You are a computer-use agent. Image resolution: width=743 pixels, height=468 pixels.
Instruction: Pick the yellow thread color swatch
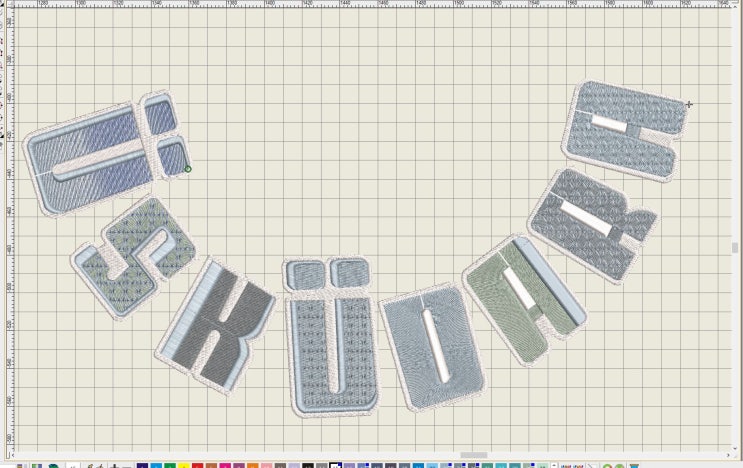click(184, 465)
